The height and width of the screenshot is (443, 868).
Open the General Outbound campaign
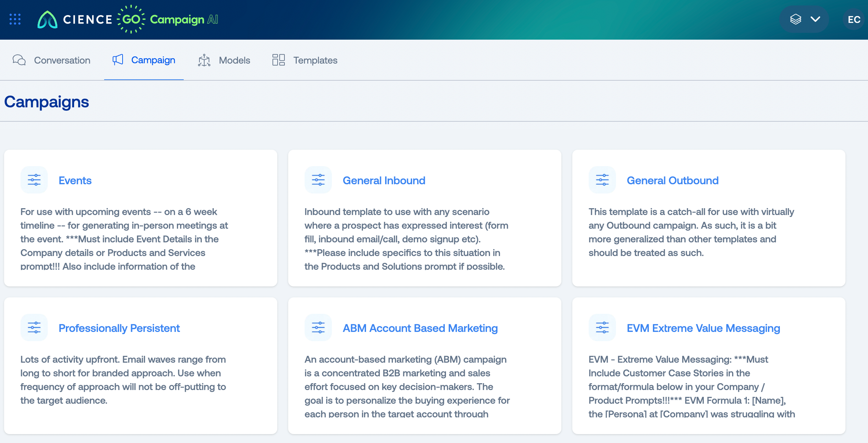click(673, 180)
